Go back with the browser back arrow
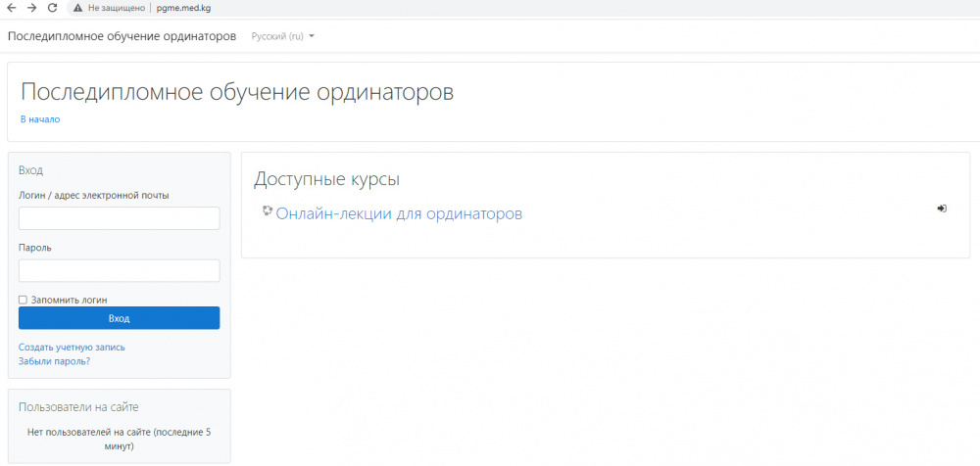Viewport: 980px width, 466px height. tap(11, 8)
